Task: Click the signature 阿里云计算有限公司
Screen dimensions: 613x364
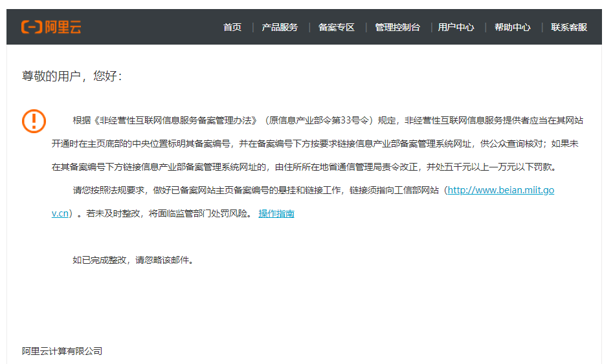Action: (62, 351)
